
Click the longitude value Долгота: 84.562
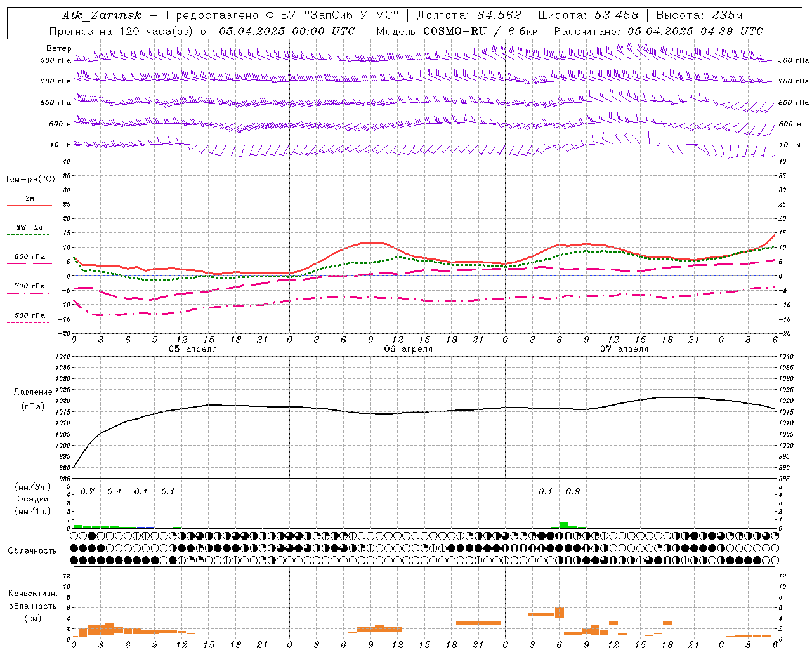[x=469, y=15]
